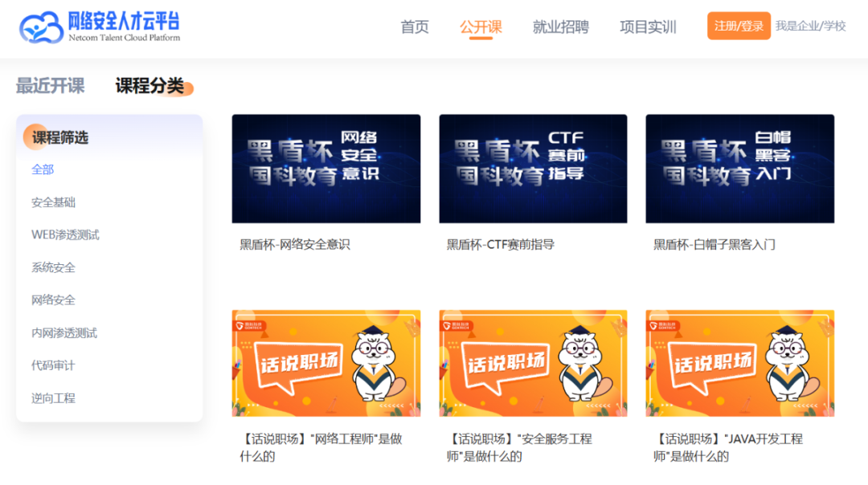Screen dimensions: 868x485
Task: Choose the WEB渗透测试 category
Action: click(65, 234)
